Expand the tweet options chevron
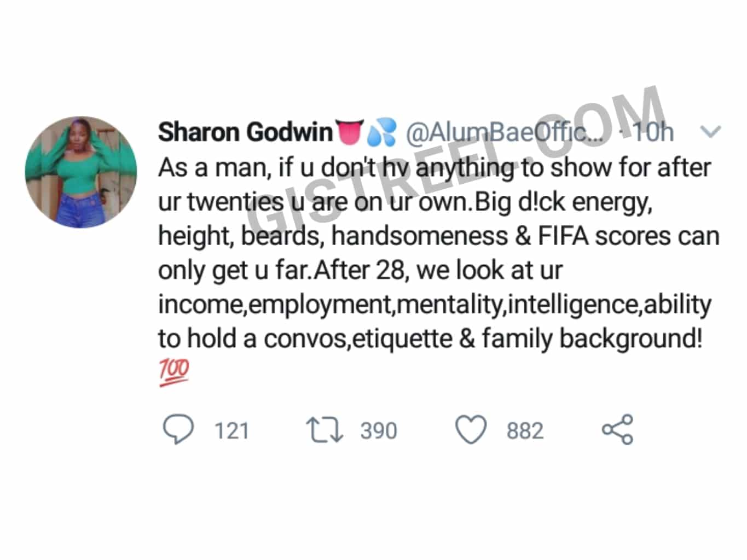 point(710,132)
